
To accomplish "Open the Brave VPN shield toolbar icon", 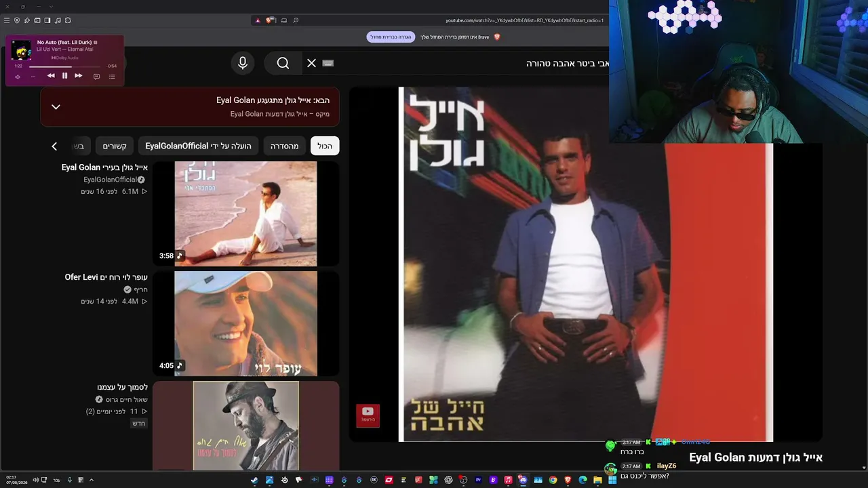I will tap(17, 20).
